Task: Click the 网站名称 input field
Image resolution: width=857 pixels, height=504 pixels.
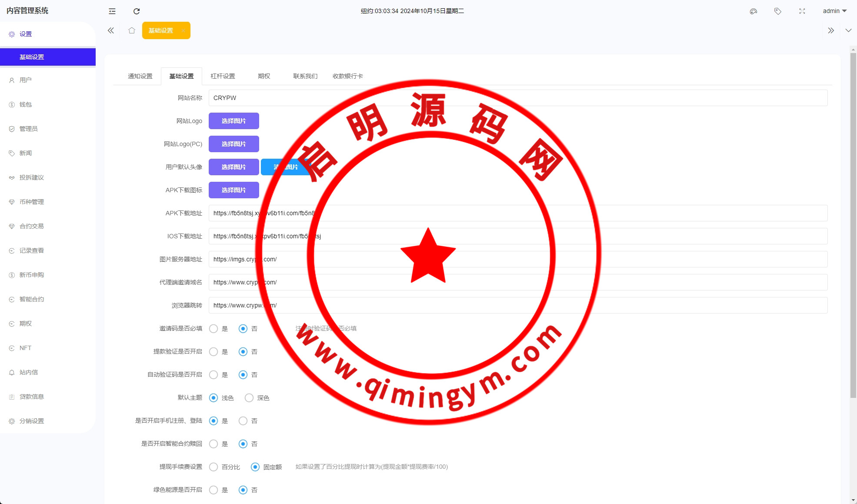Action: pyautogui.click(x=517, y=98)
